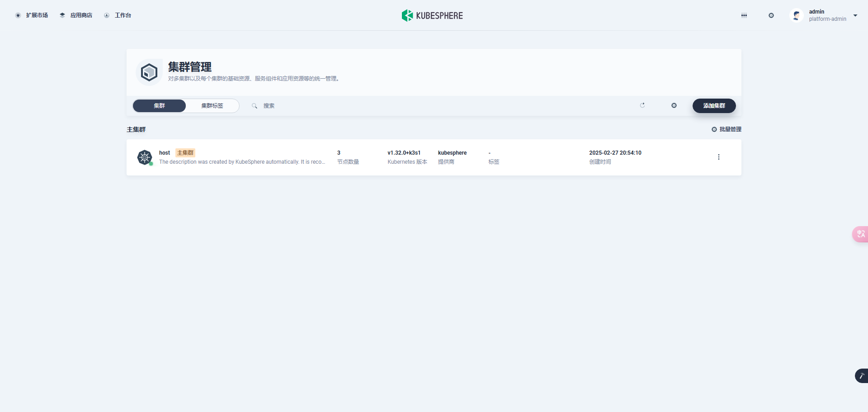This screenshot has width=868, height=412.
Task: Click the KubeSphere logo
Action: pyautogui.click(x=432, y=15)
